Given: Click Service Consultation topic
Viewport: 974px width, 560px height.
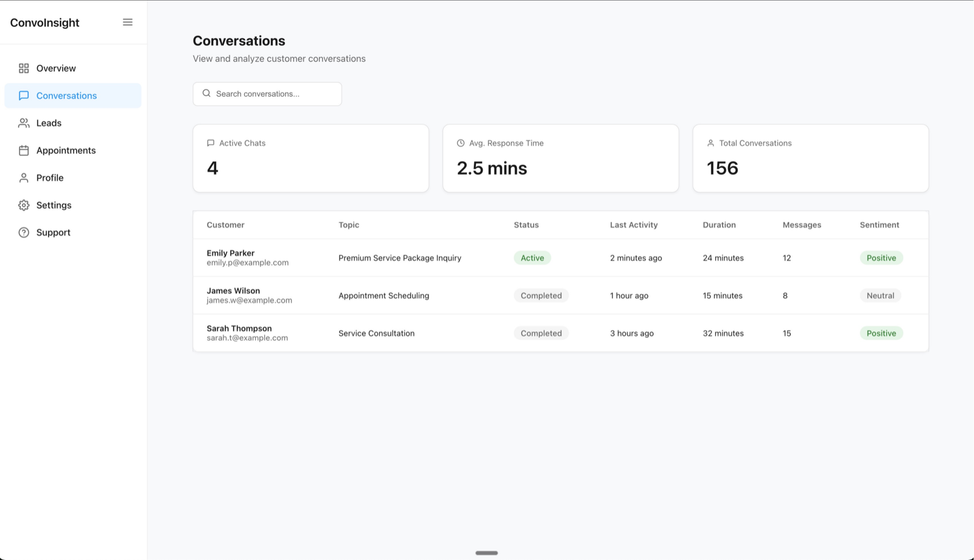Looking at the screenshot, I should pyautogui.click(x=376, y=334).
